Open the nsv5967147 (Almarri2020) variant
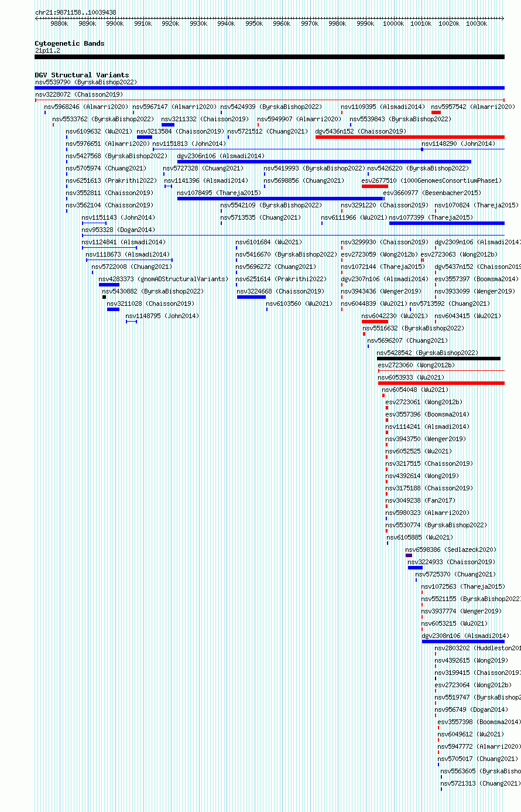Image resolution: width=521 pixels, height=812 pixels. pos(174,107)
